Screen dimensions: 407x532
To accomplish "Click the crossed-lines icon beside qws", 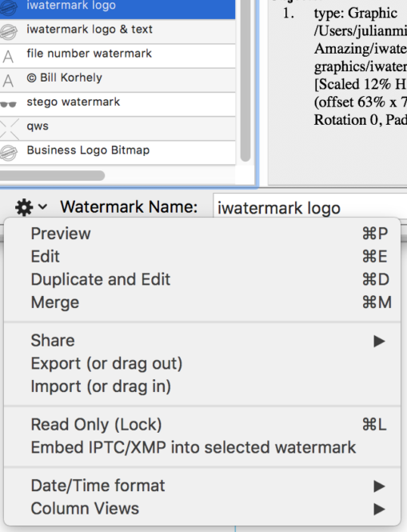I will [9, 129].
